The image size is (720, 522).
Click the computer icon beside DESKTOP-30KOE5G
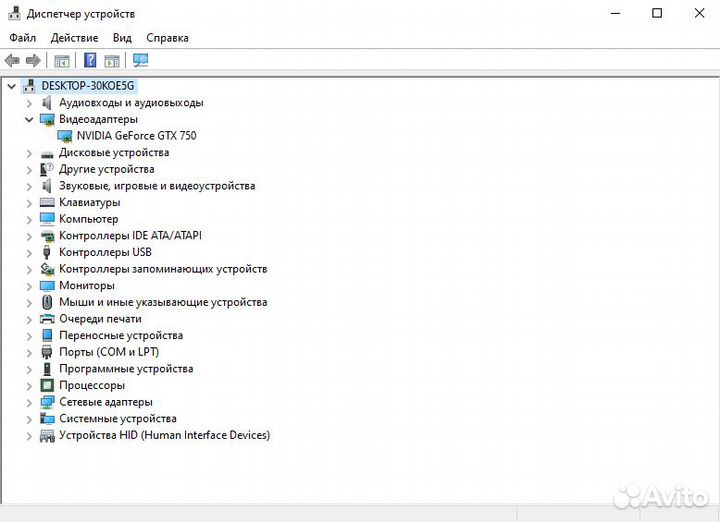(x=29, y=85)
